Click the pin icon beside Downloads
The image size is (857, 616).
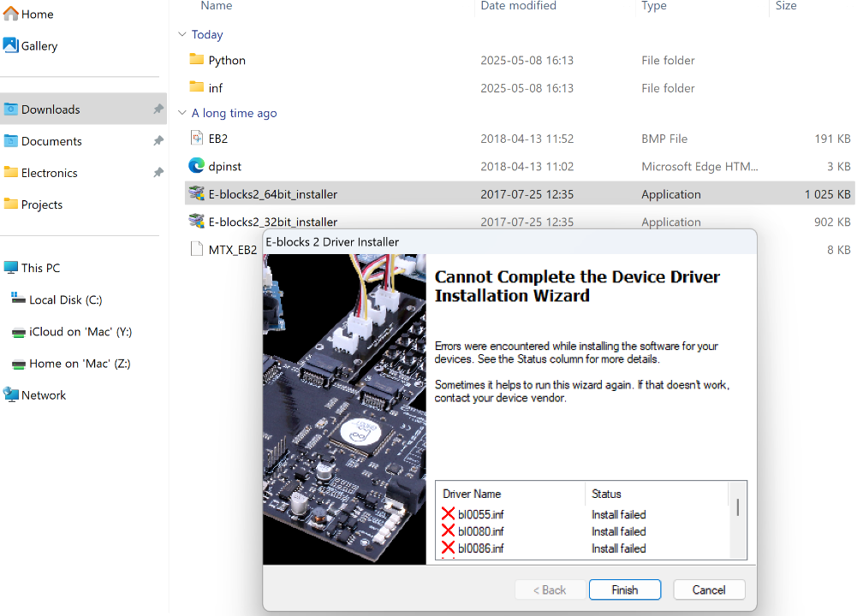158,109
